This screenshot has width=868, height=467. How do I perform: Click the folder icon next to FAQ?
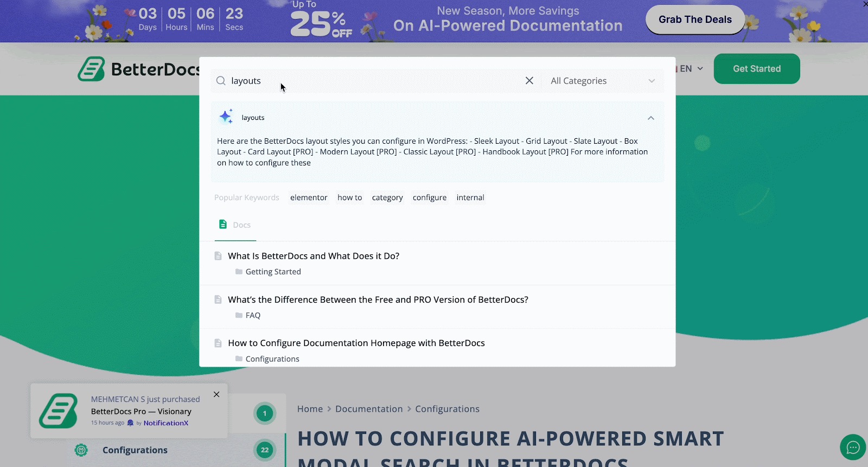pyautogui.click(x=239, y=315)
